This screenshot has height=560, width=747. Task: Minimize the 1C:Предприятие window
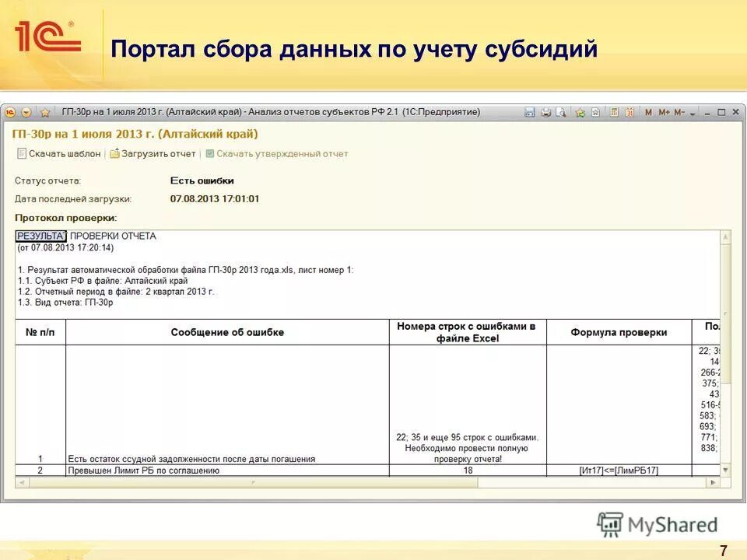707,113
